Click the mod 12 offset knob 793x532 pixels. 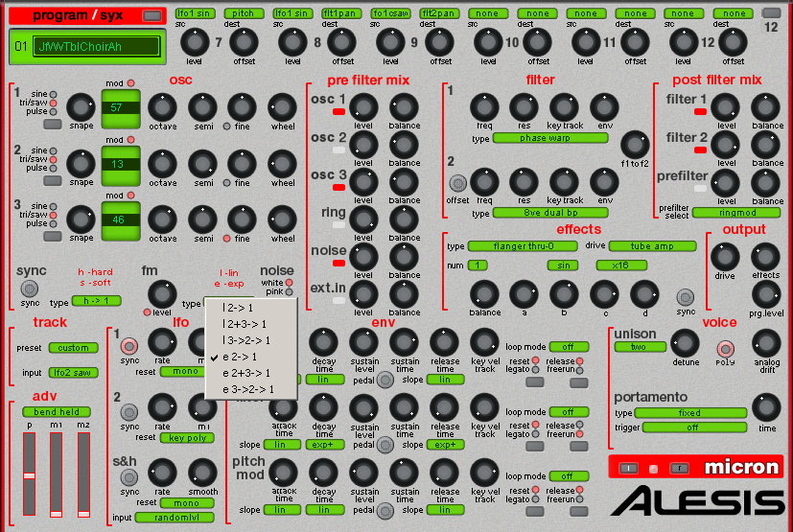click(733, 42)
